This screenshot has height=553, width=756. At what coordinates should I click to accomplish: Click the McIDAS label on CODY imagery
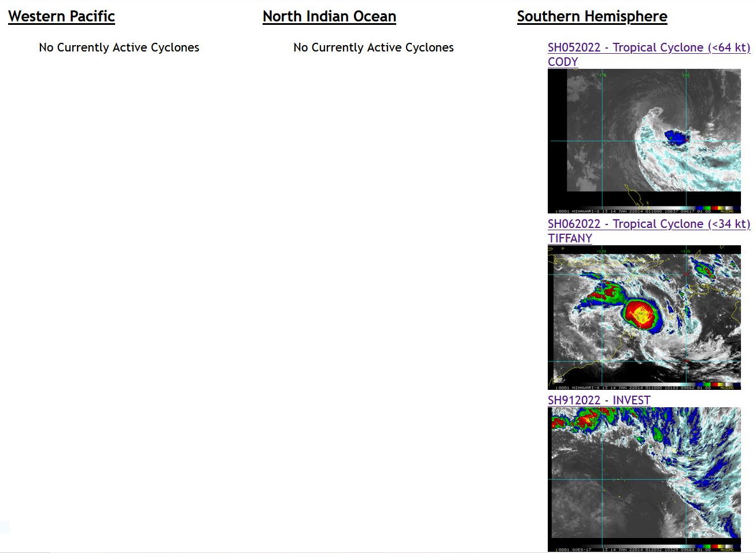click(x=727, y=209)
